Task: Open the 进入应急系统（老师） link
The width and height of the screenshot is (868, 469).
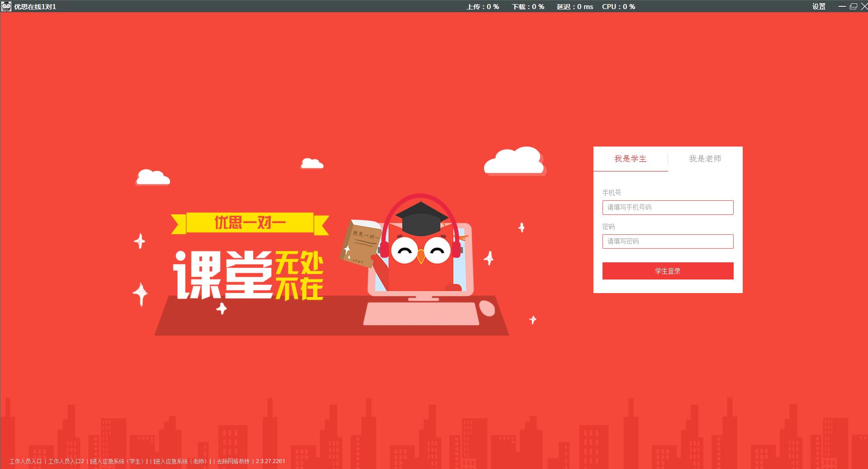Action: pos(182,461)
